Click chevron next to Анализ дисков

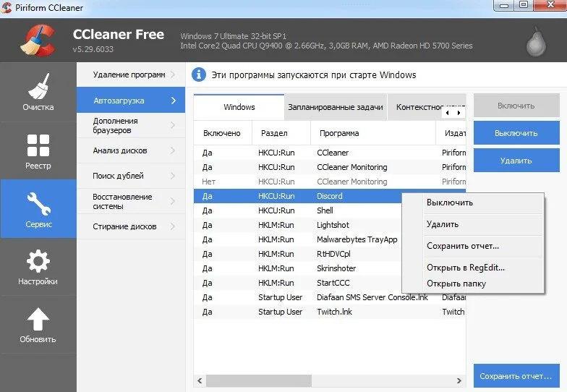173,150
